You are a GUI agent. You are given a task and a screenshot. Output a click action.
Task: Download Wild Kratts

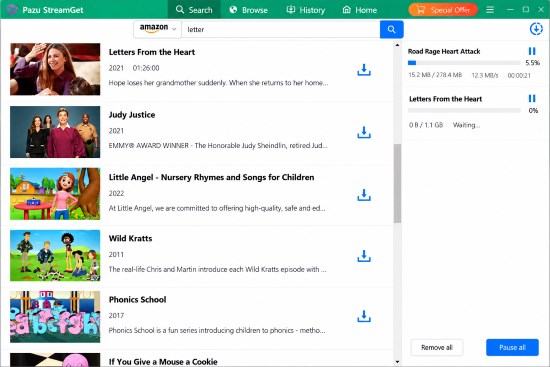(364, 256)
